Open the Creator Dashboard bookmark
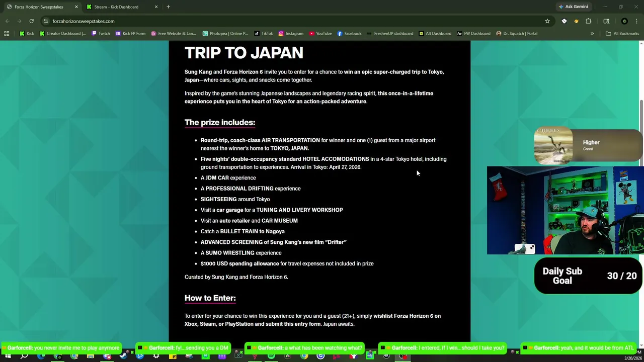Viewport: 644px width, 362px height. click(63, 34)
